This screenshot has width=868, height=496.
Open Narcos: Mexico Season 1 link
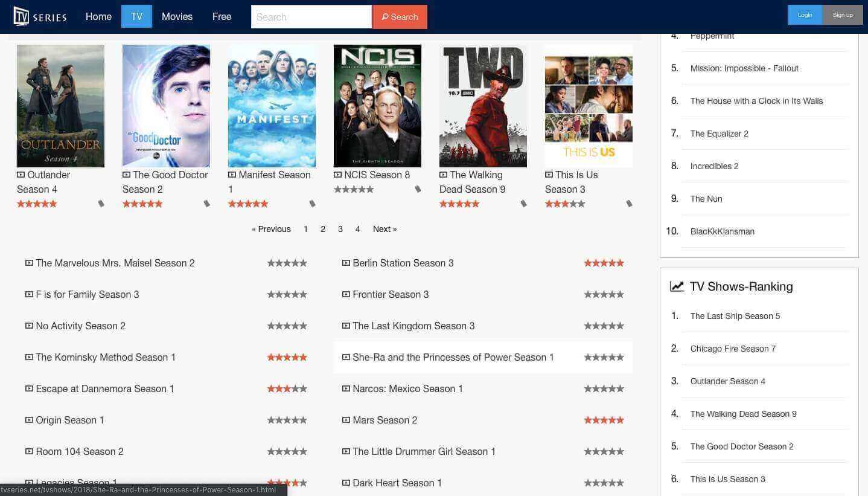click(x=407, y=388)
